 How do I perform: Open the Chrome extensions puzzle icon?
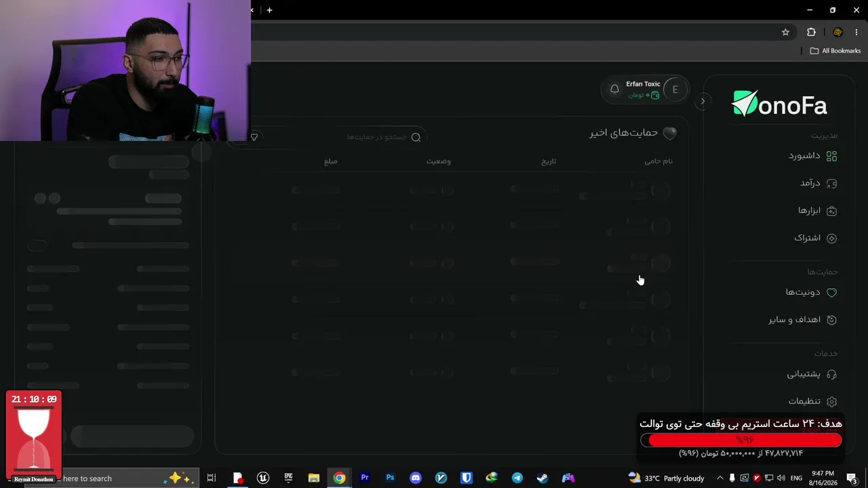811,32
